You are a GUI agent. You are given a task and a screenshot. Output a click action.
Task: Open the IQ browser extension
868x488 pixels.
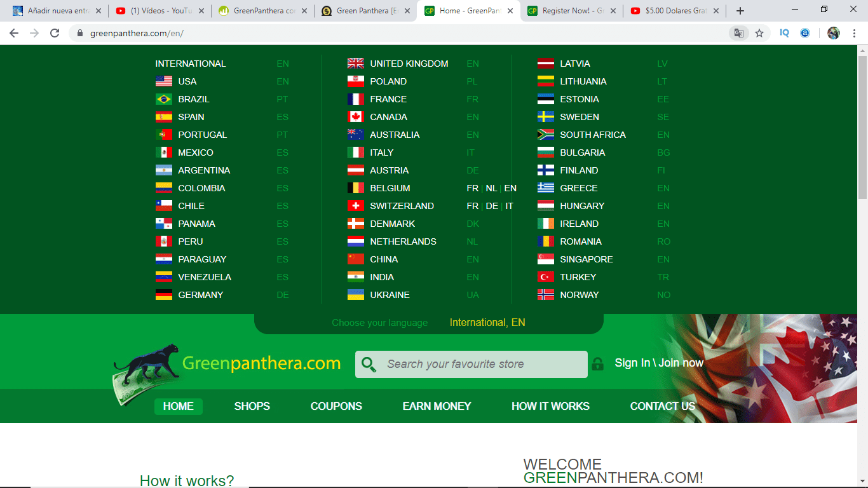click(x=784, y=33)
